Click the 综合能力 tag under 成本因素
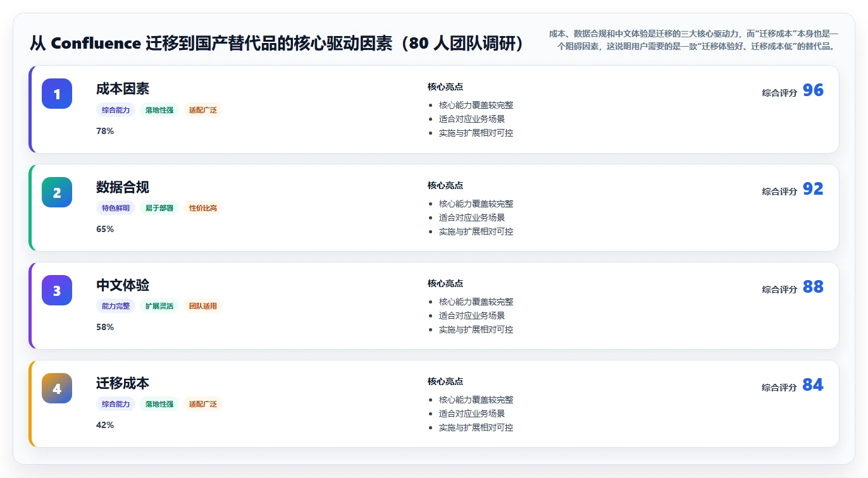This screenshot has width=868, height=478. pyautogui.click(x=116, y=110)
